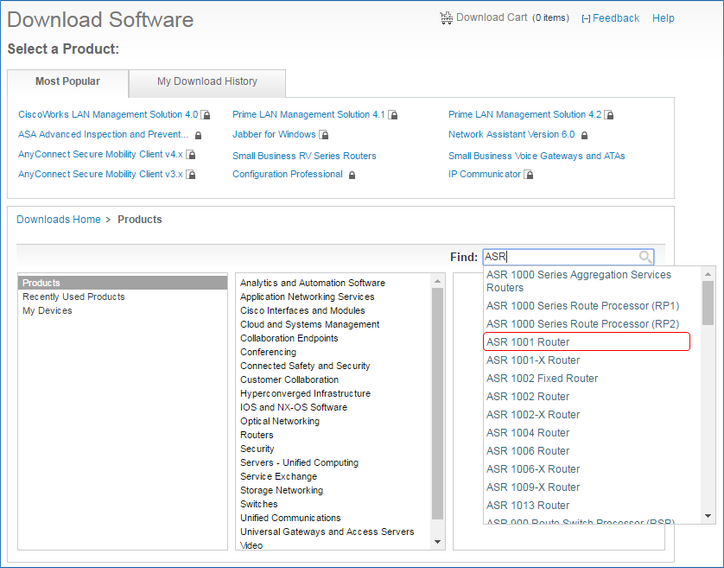Open Jabber for Windows link

(x=274, y=134)
